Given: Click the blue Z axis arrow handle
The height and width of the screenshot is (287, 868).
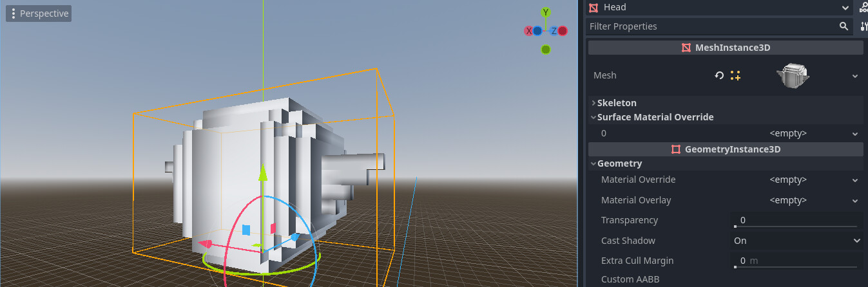Looking at the screenshot, I should click(294, 237).
